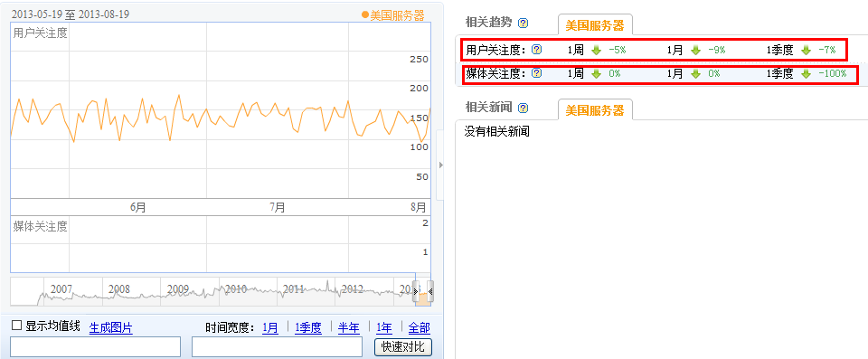
Task: Click help icon beside 相关趋势
Action: point(524,23)
